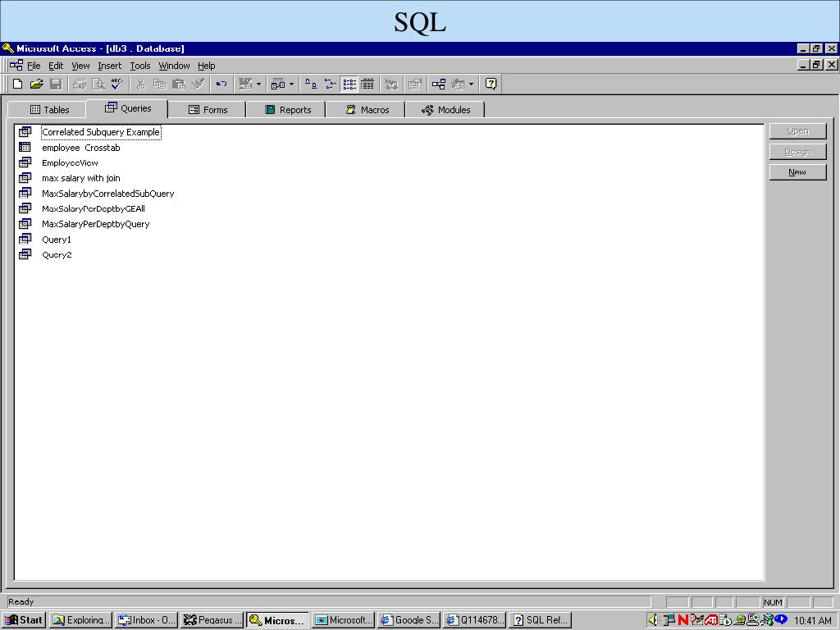Click the Paste clipboard icon
Image resolution: width=840 pixels, height=630 pixels.
click(x=179, y=84)
